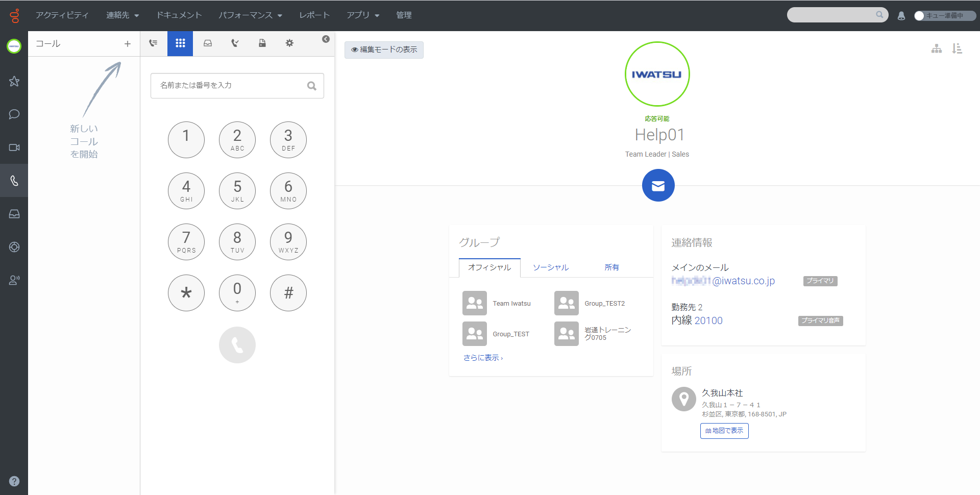Open organization hierarchy chart icon
The height and width of the screenshot is (495, 980).
click(x=937, y=48)
